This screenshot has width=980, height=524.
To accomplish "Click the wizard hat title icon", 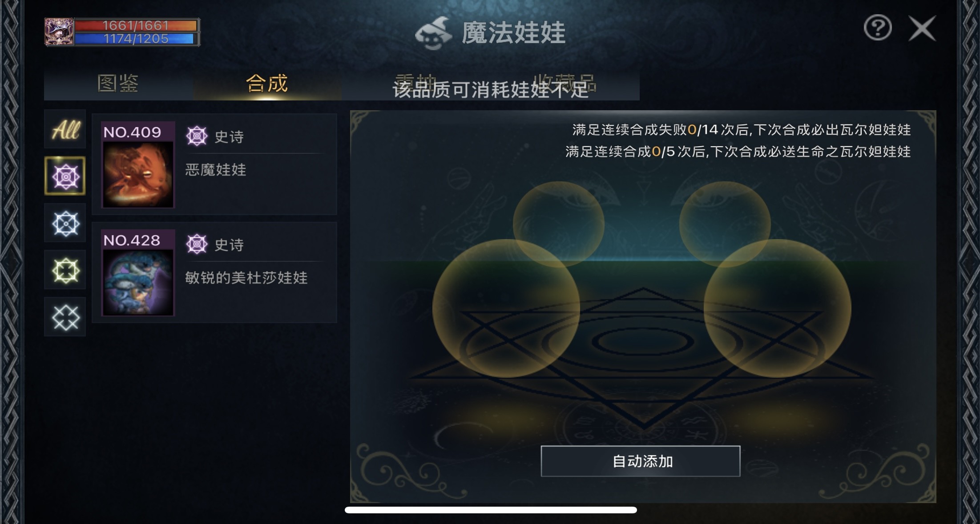I will pyautogui.click(x=433, y=33).
